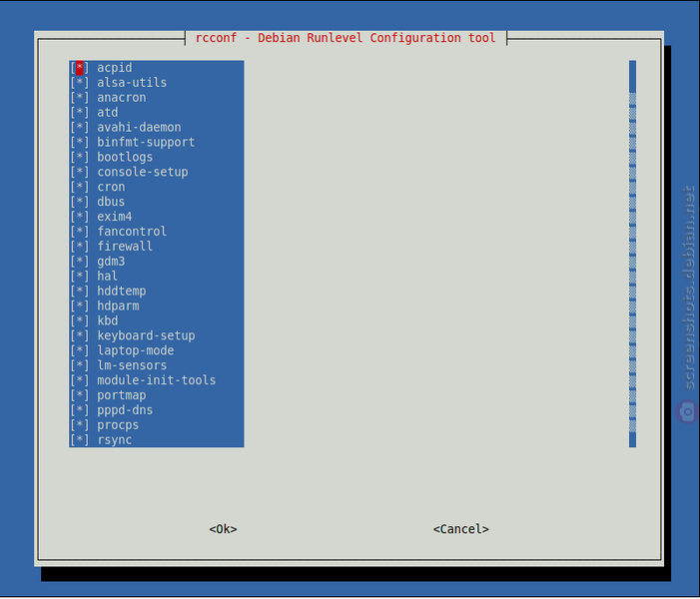The image size is (700, 599).
Task: Select the pppd-dns label
Action: [x=125, y=410]
